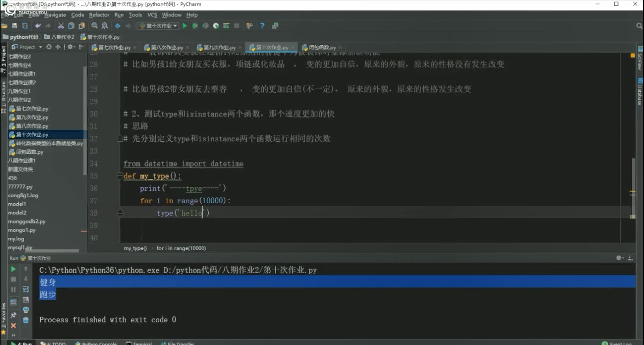This screenshot has width=644, height=345.
Task: Open Settings with the wrench icon
Action: [x=249, y=26]
